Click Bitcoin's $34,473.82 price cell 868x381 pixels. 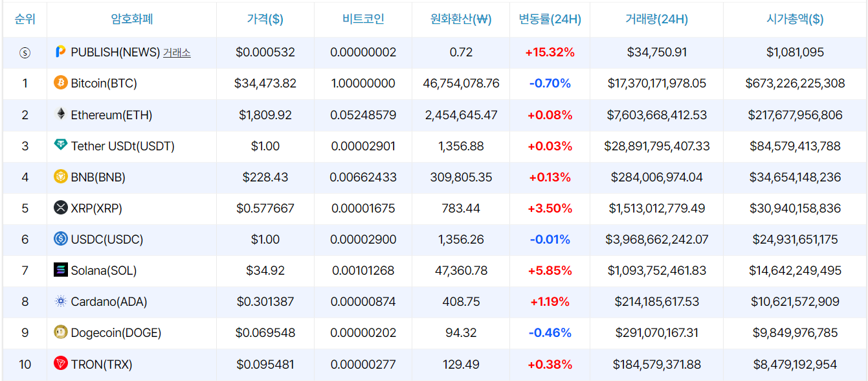(x=265, y=83)
